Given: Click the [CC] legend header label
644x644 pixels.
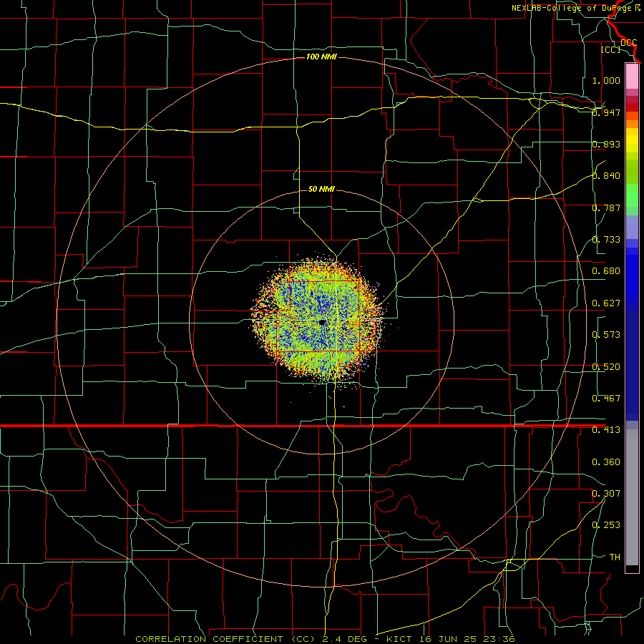Looking at the screenshot, I should [611, 49].
